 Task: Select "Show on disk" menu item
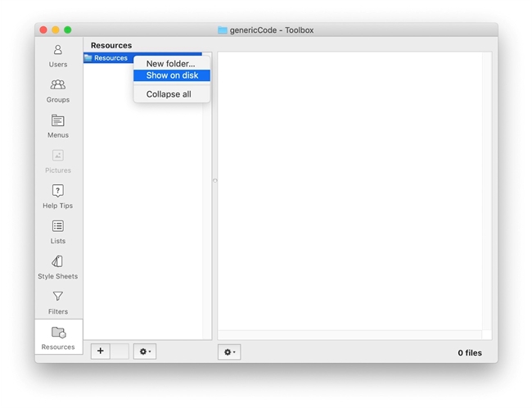point(171,75)
